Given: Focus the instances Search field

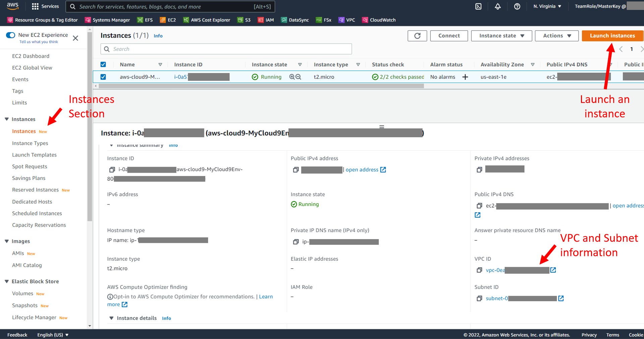Looking at the screenshot, I should point(226,49).
